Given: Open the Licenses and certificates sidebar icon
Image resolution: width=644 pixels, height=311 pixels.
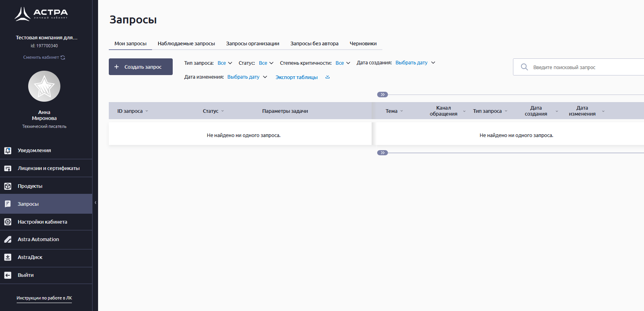Looking at the screenshot, I should click(8, 168).
